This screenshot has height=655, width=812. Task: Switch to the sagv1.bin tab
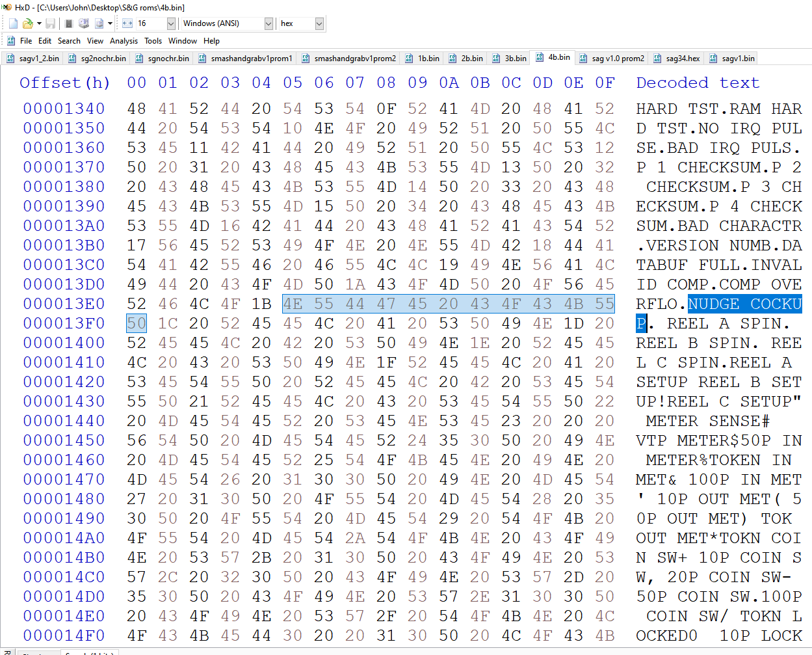point(731,58)
